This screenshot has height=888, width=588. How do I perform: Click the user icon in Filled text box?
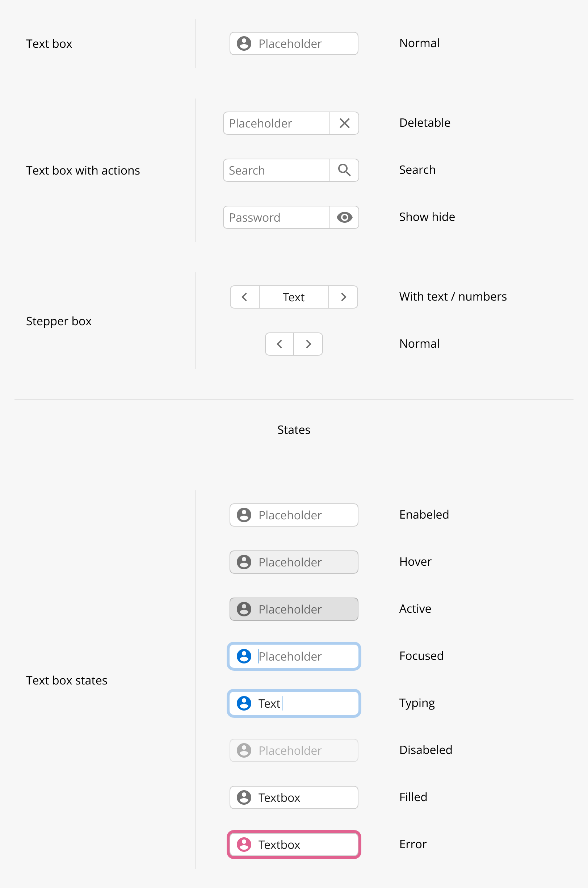(244, 797)
